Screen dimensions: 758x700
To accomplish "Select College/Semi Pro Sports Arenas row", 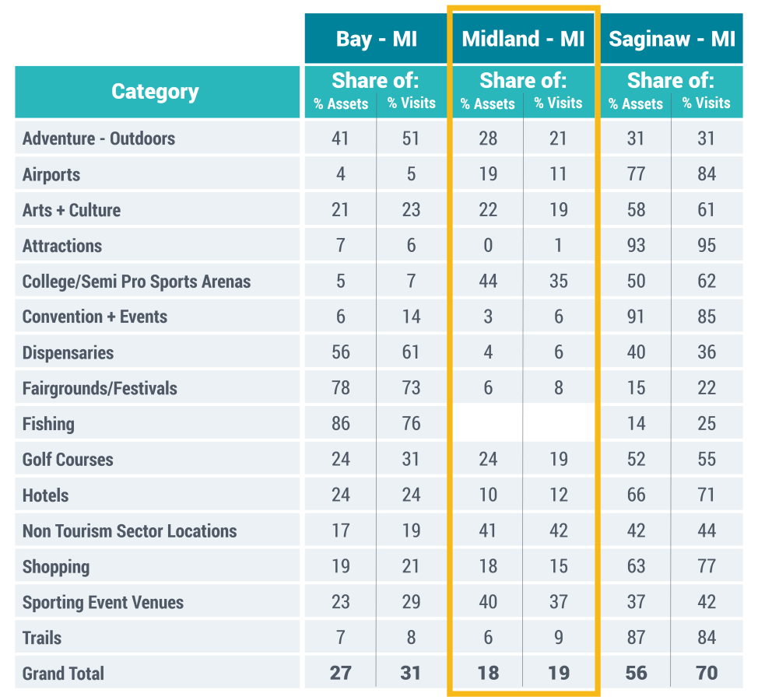I will point(137,282).
